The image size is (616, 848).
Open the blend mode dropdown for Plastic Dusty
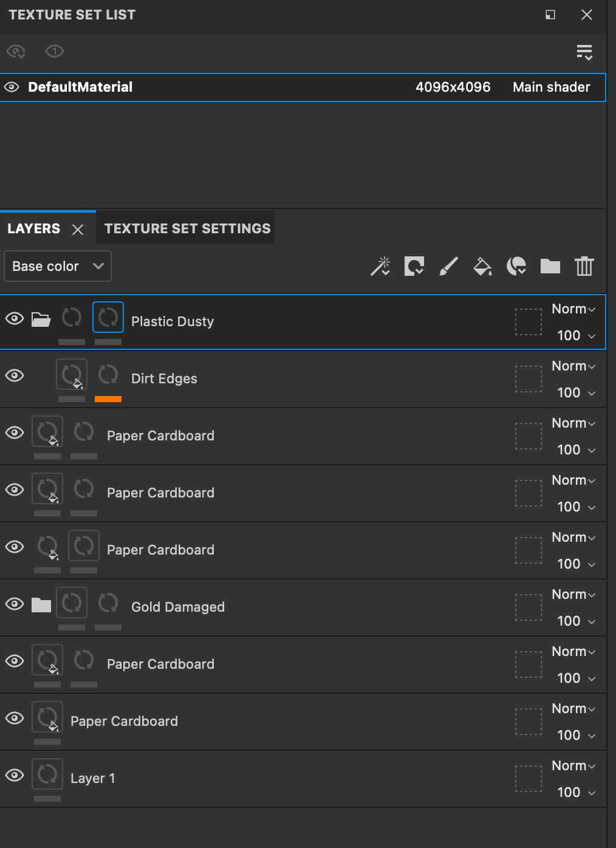[573, 309]
